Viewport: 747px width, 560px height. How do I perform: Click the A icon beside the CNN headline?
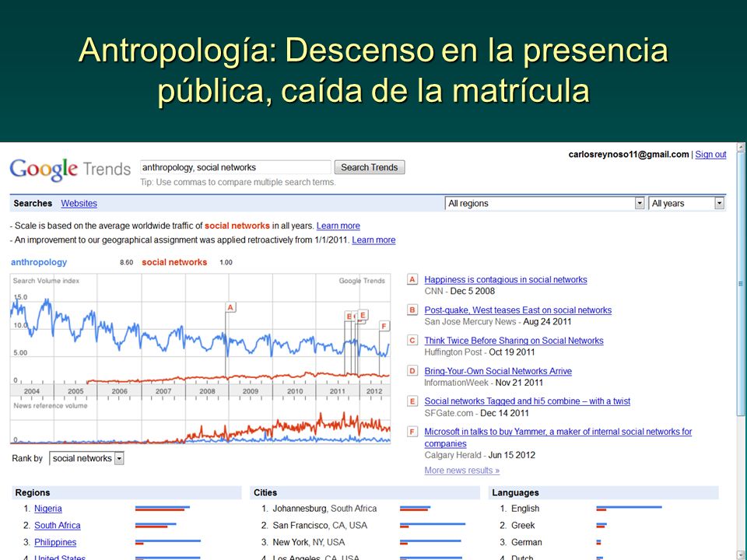click(x=412, y=279)
